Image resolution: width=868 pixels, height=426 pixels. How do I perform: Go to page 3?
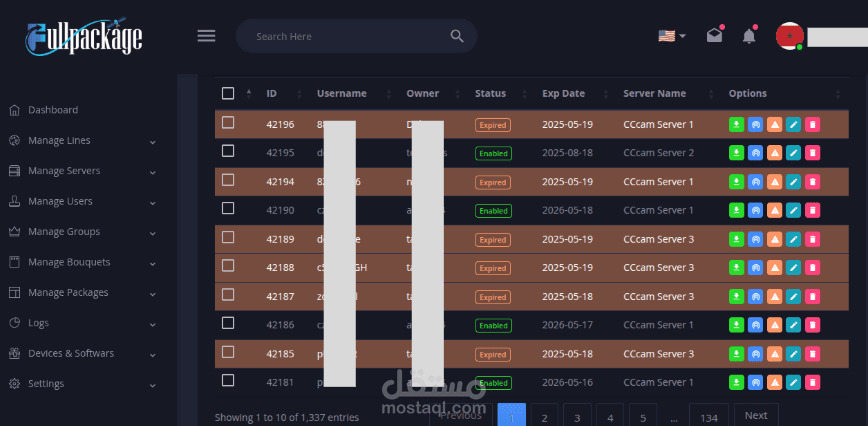point(577,416)
